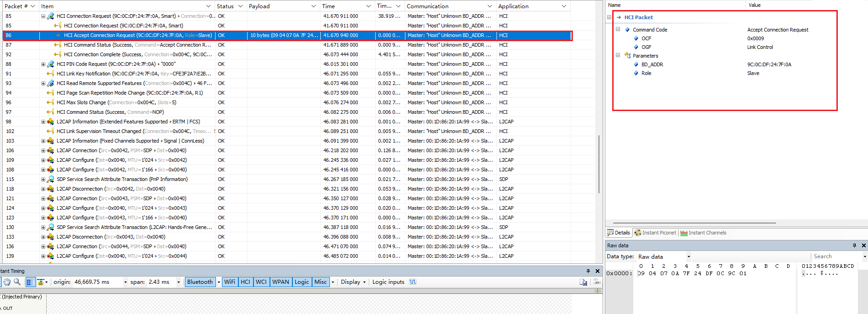Open the Application column filter

pos(564,6)
